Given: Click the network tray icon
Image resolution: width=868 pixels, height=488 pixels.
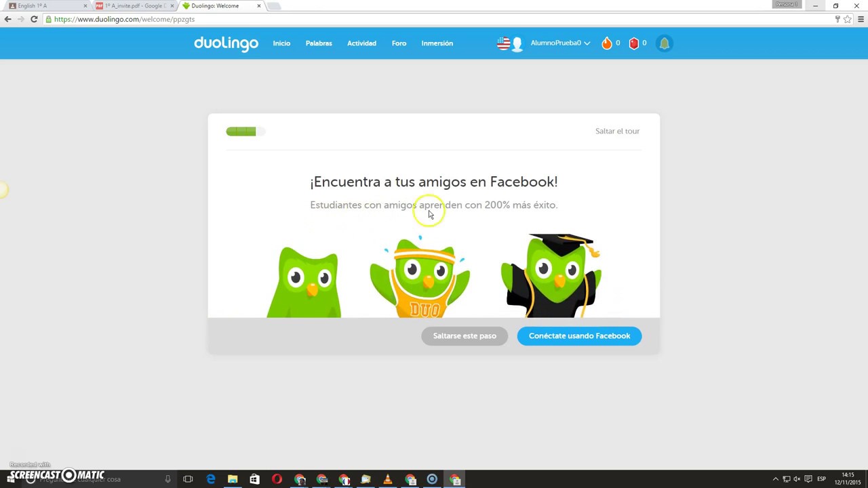Looking at the screenshot, I should coord(787,479).
